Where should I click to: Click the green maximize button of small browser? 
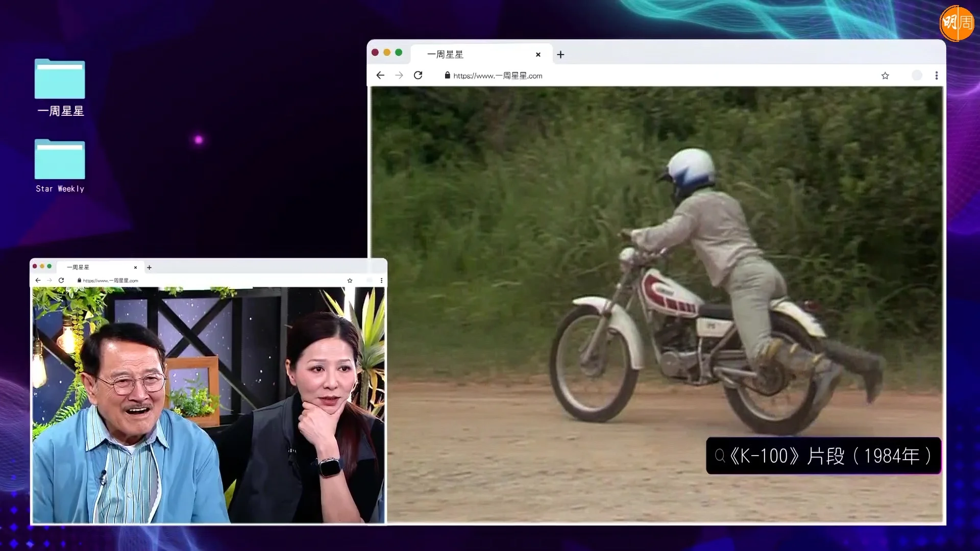(x=50, y=266)
